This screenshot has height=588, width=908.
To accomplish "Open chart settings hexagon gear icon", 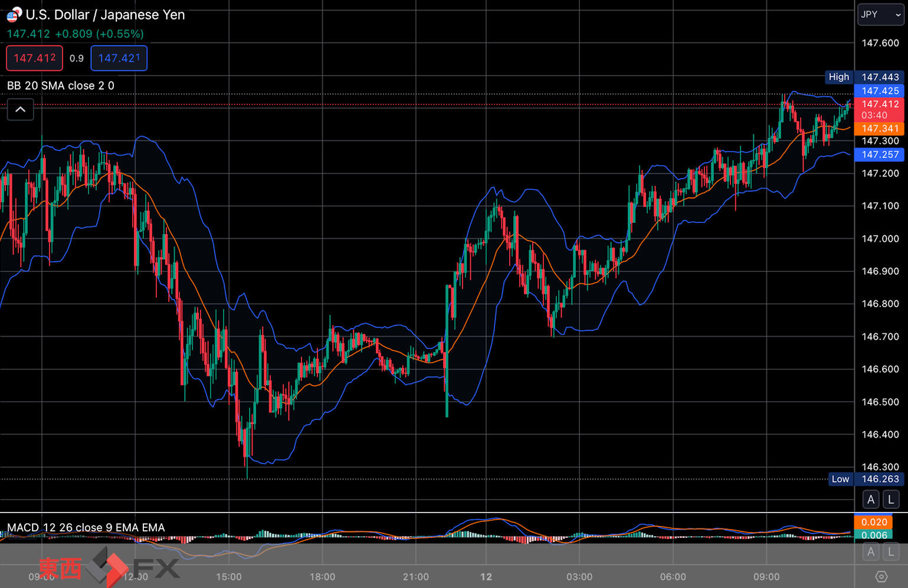I will click(x=881, y=577).
